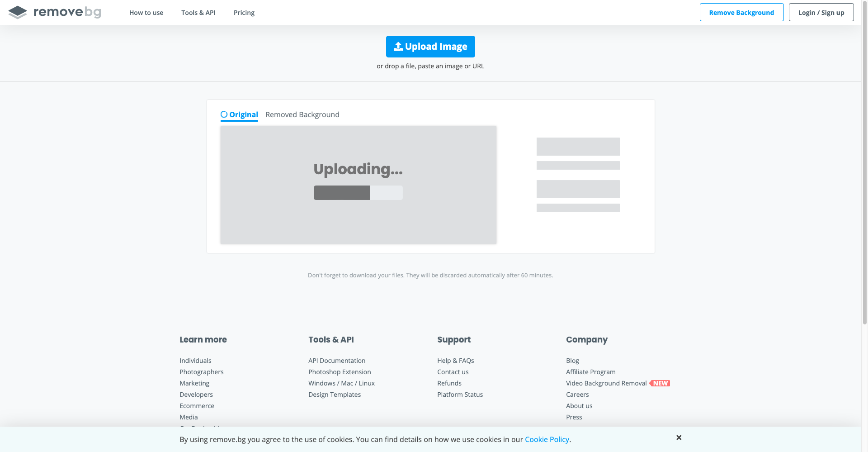Image resolution: width=868 pixels, height=452 pixels.
Task: Open the Ecommerce footer link
Action: [x=197, y=406]
